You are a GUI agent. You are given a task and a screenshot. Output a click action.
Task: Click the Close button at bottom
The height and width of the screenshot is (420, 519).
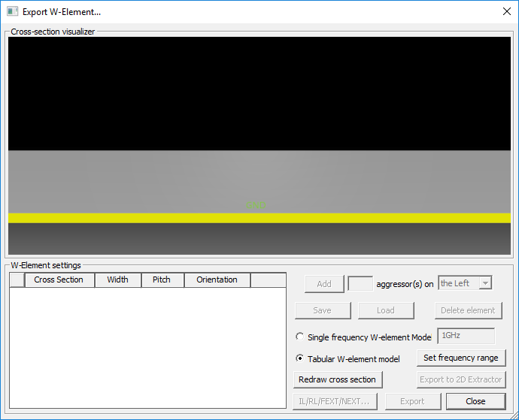(x=475, y=401)
